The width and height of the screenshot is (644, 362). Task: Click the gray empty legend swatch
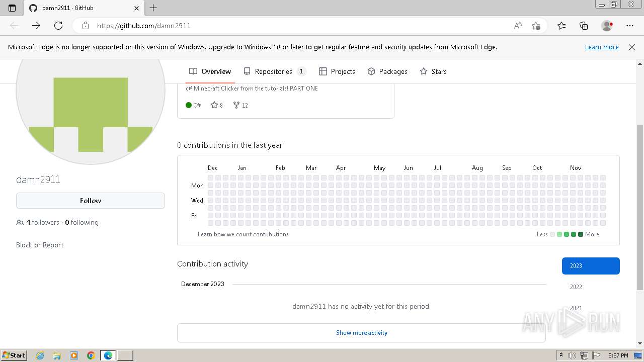pos(552,234)
